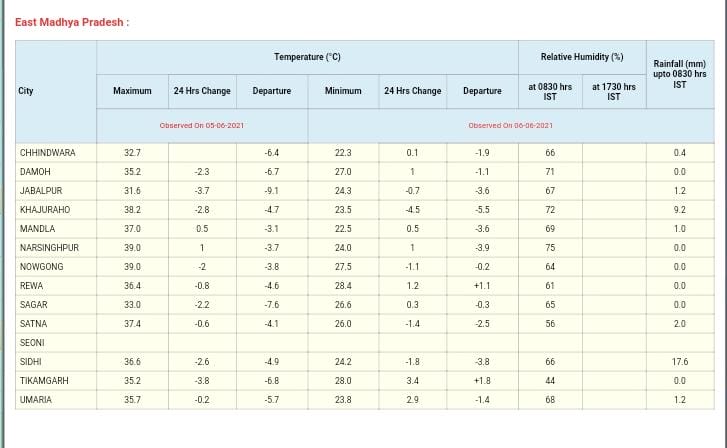Viewport: 727px width, 448px height.
Task: Select the City column header
Action: click(26, 91)
